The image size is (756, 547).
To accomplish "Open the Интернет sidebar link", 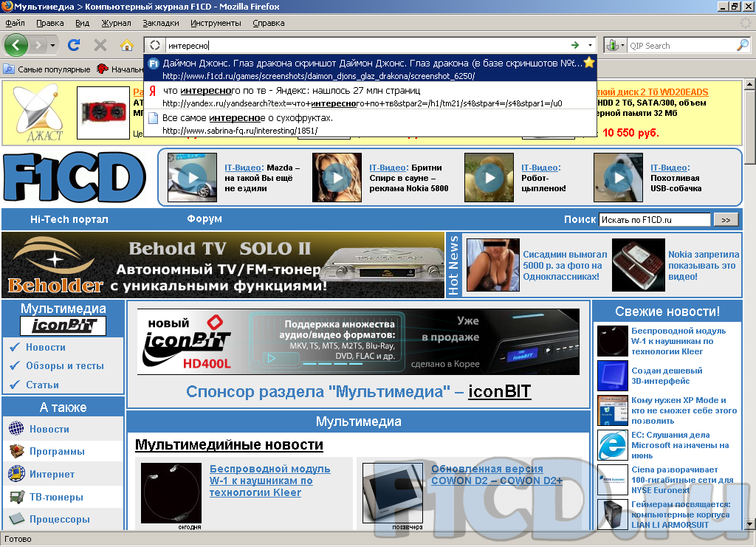I will [52, 474].
